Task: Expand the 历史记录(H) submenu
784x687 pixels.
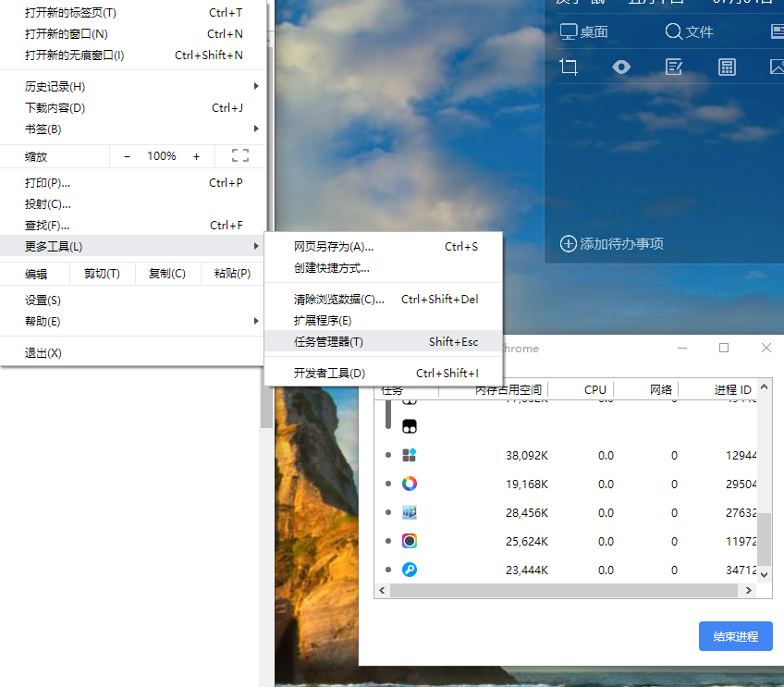Action: (132, 87)
